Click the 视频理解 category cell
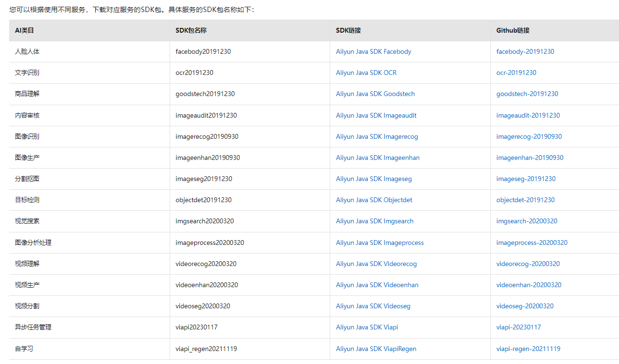619x364 pixels. pyautogui.click(x=89, y=264)
